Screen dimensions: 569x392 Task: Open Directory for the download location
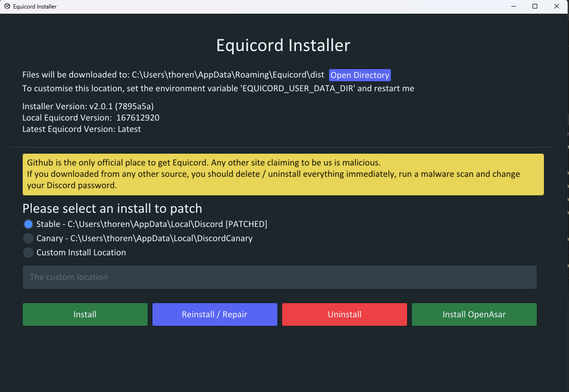(x=360, y=75)
